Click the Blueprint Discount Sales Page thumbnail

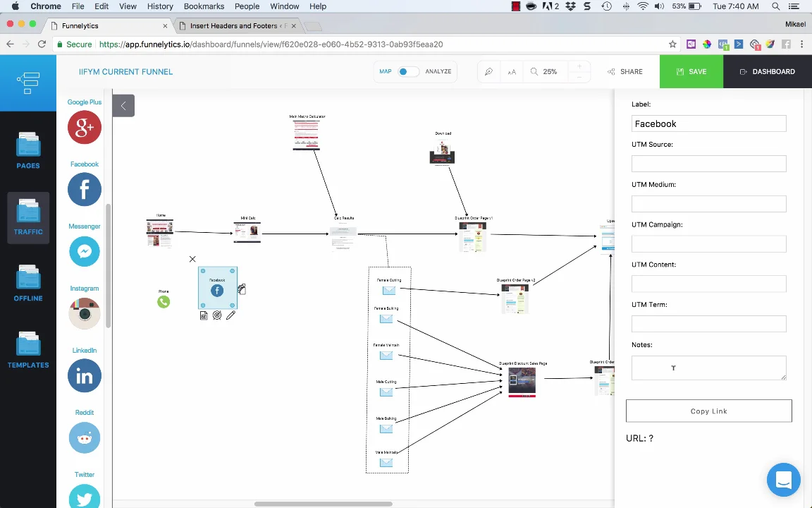(x=522, y=382)
